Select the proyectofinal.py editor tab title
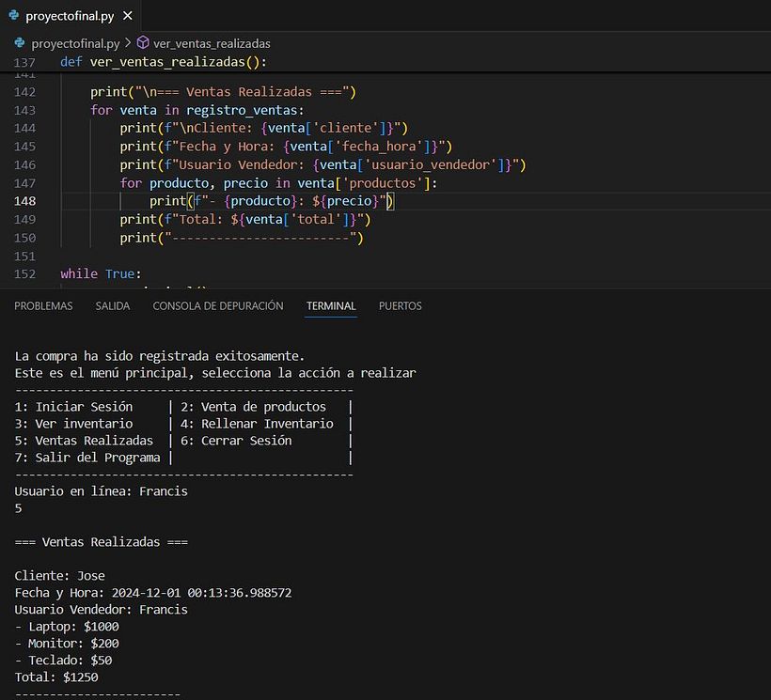Viewport: 771px width, 700px height. 70,16
